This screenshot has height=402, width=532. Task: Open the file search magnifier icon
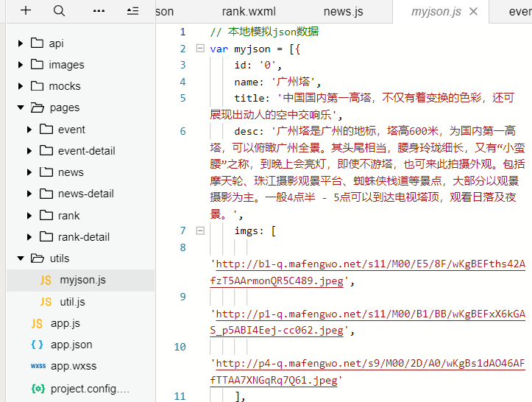click(x=59, y=11)
